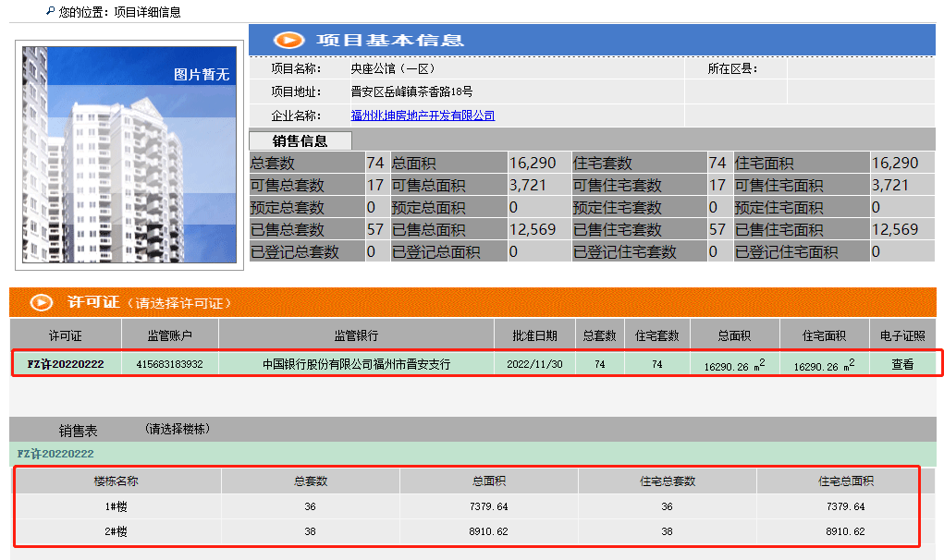944x560 pixels.
Task: Click the 许可证 column header
Action: coord(66,335)
